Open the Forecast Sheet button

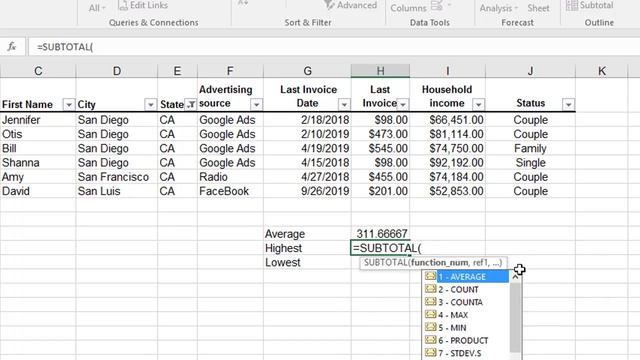(x=538, y=8)
